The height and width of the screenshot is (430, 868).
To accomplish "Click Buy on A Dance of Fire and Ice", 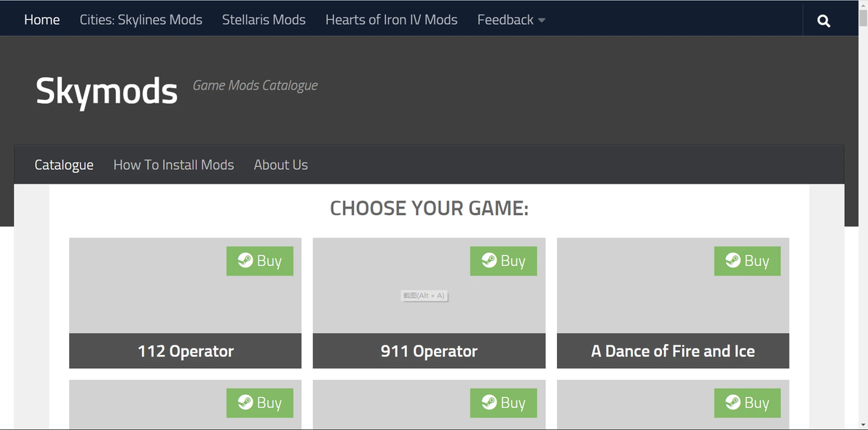I will (747, 261).
